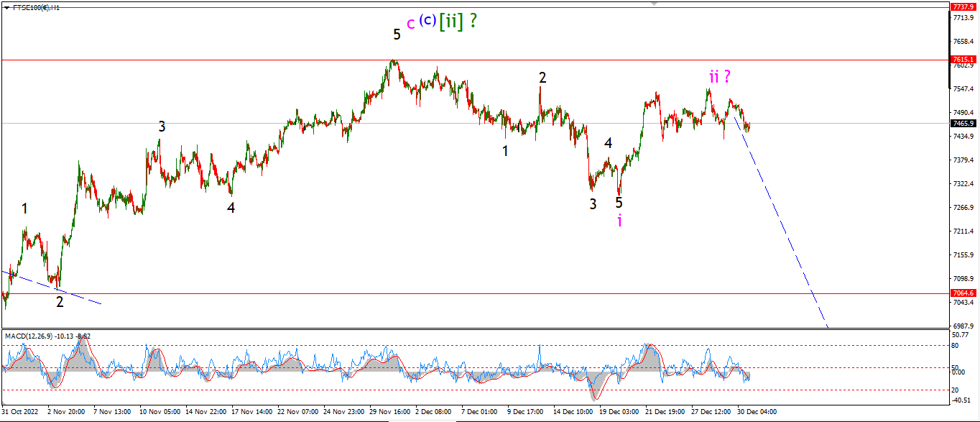The height and width of the screenshot is (422, 980).
Task: Select the red 7737.9 price level tag
Action: click(963, 6)
